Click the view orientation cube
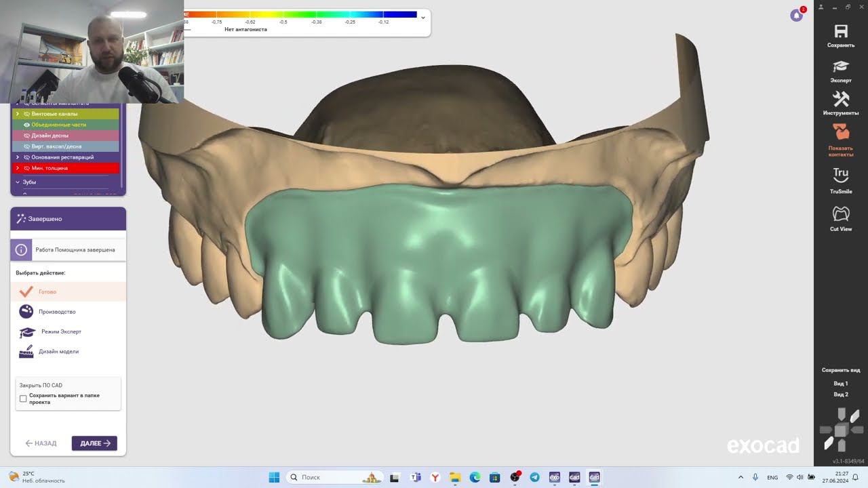Screen dimensions: 868x488 [x=841, y=430]
